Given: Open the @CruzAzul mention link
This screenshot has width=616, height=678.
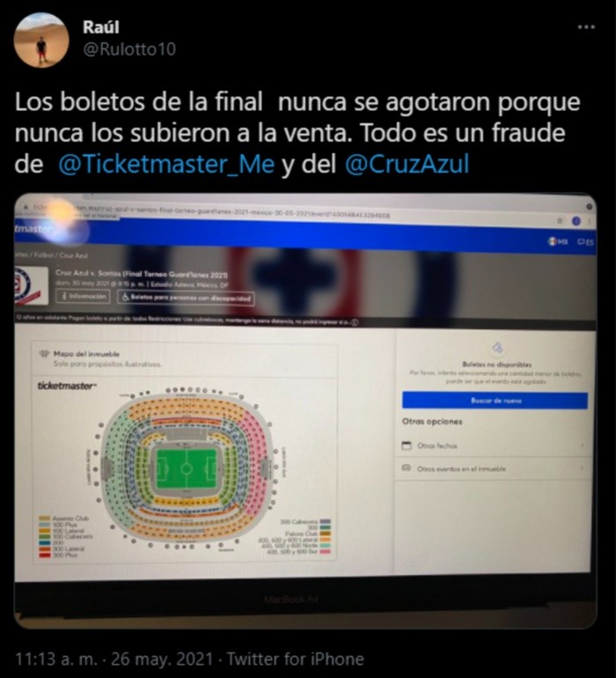Looking at the screenshot, I should 407,165.
